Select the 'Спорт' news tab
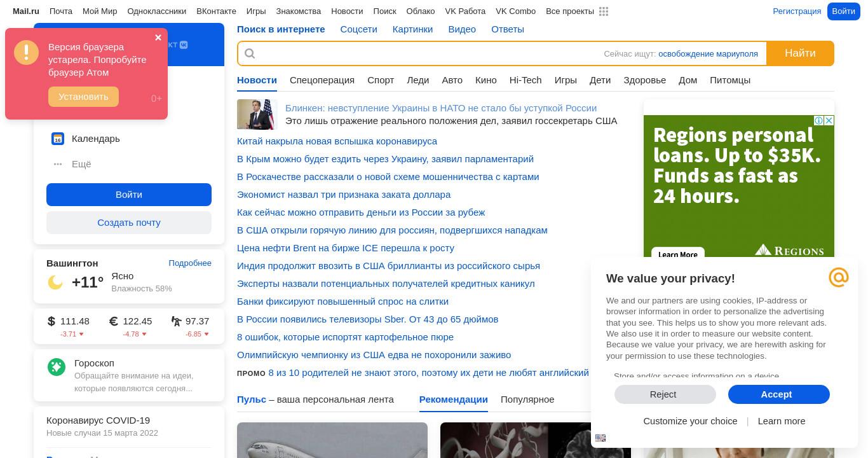 click(381, 80)
